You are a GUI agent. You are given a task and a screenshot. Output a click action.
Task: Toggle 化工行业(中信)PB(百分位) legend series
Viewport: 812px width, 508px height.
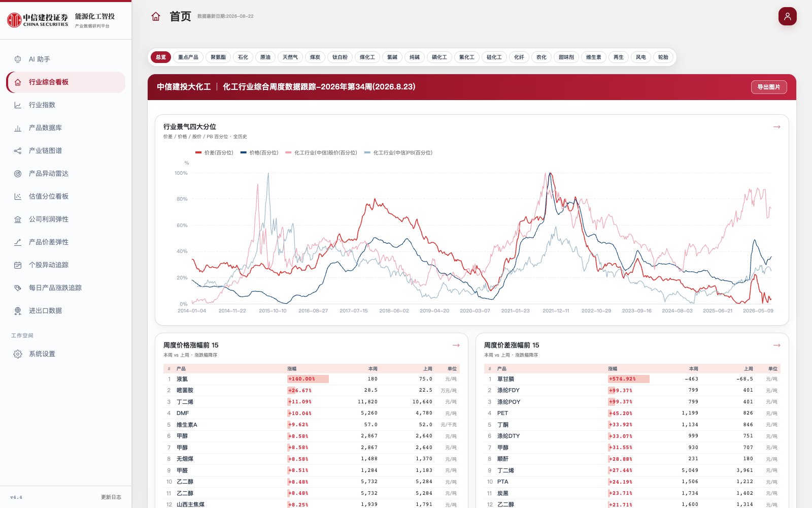tap(398, 152)
